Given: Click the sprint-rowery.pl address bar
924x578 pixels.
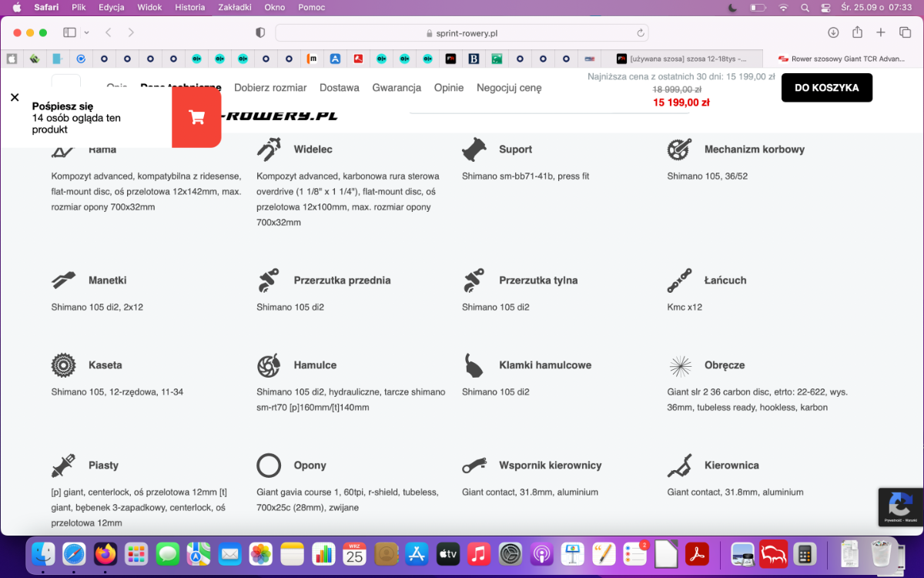Looking at the screenshot, I should point(462,33).
